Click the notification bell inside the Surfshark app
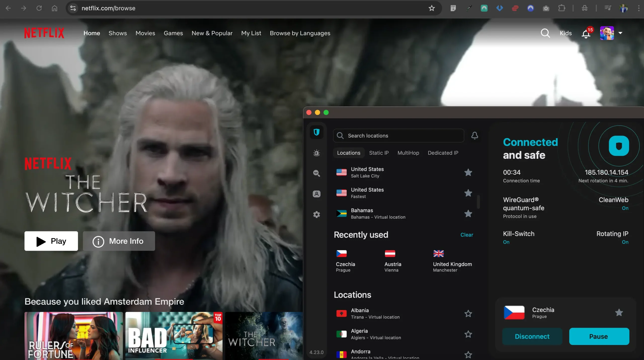This screenshot has height=360, width=644. (475, 135)
